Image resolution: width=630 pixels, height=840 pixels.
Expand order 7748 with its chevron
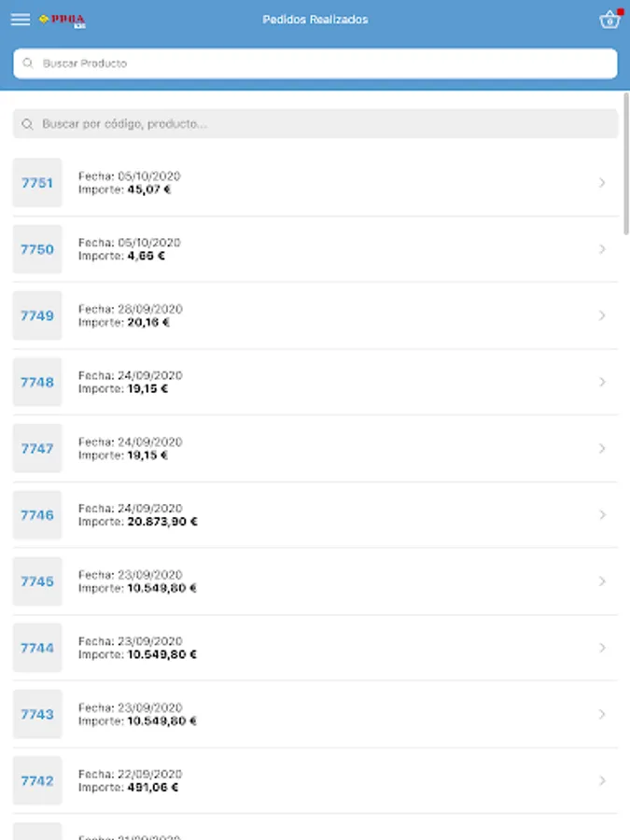(x=602, y=382)
